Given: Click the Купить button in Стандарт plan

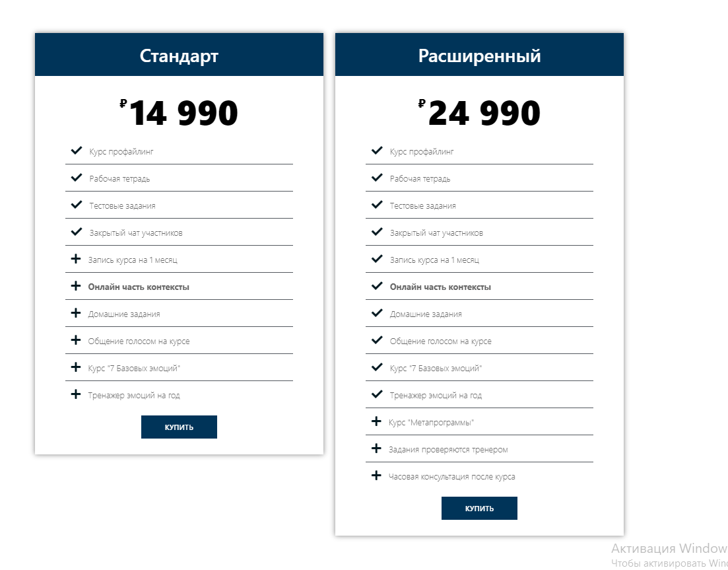Looking at the screenshot, I should (x=179, y=427).
